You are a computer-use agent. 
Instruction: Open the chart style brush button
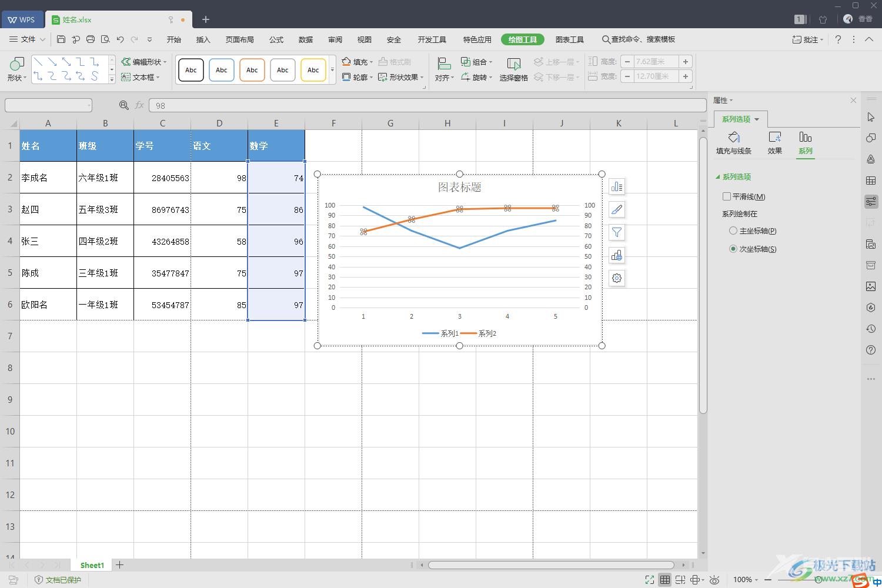[x=617, y=209]
